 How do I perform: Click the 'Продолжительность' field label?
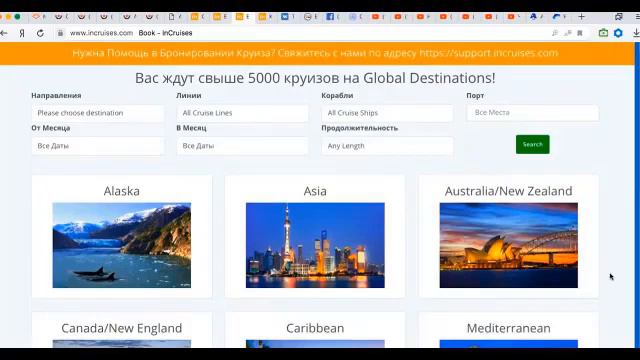[359, 128]
